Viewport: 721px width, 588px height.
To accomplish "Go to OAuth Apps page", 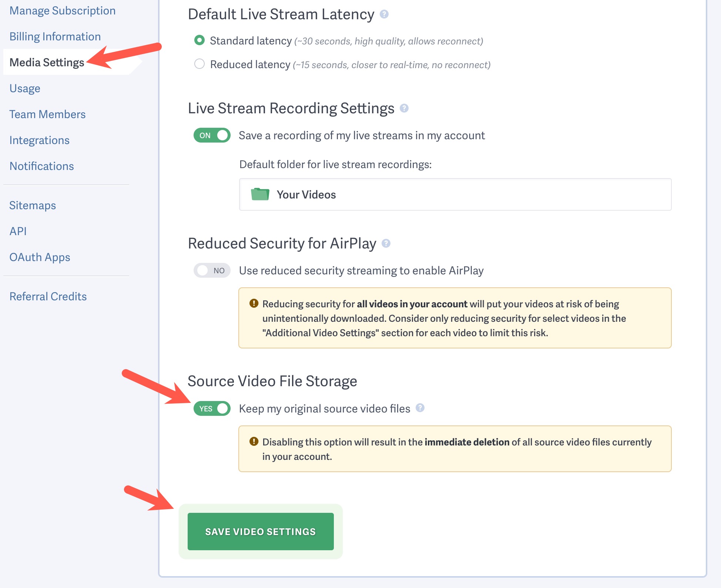I will (40, 257).
